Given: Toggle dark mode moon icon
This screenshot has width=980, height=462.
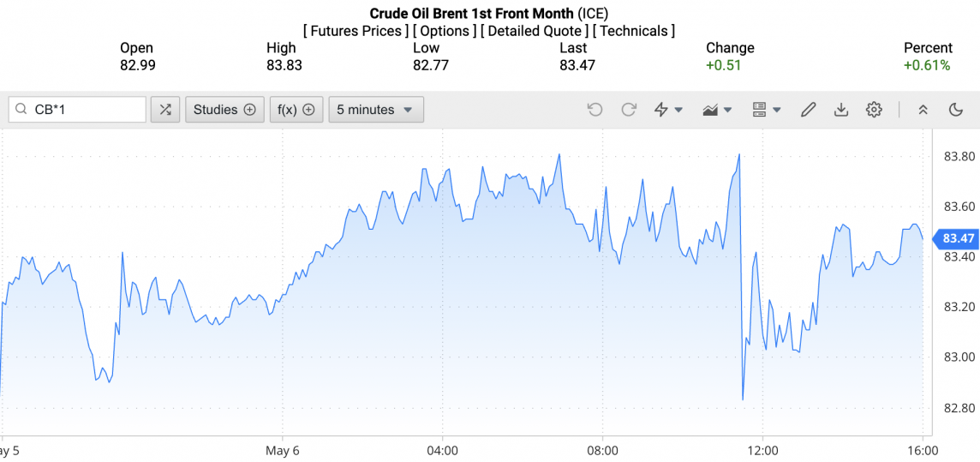Looking at the screenshot, I should pyautogui.click(x=956, y=110).
